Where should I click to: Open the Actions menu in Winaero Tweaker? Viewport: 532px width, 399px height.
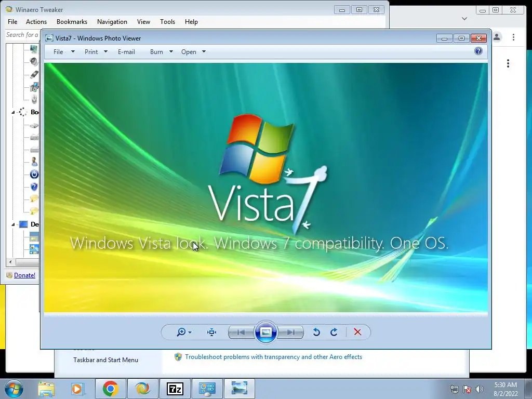coord(36,22)
